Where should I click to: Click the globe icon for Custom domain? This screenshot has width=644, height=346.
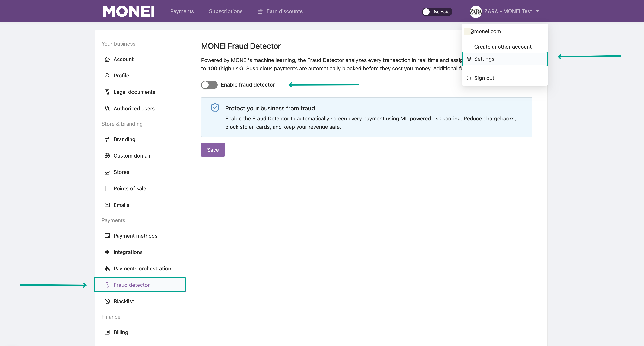(107, 156)
